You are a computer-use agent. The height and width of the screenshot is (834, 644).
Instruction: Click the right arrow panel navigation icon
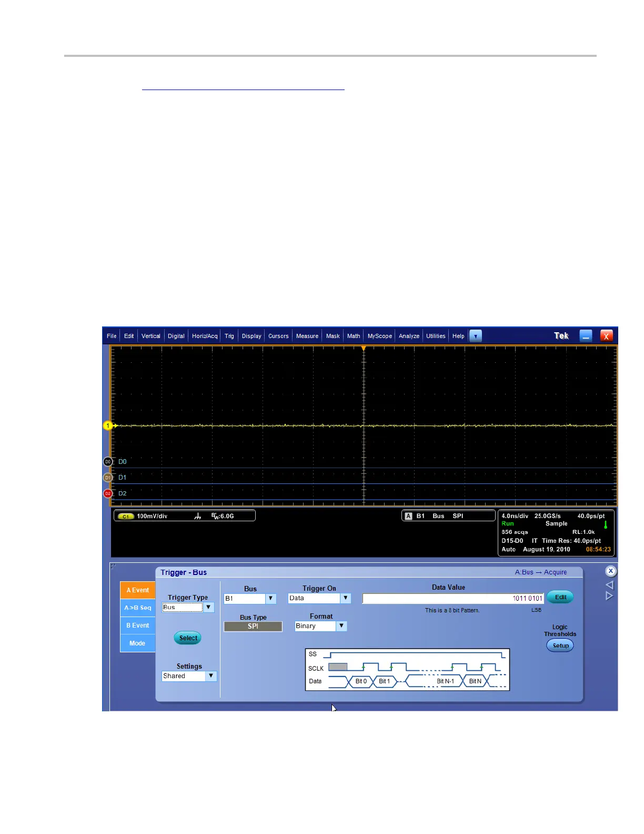(x=610, y=596)
